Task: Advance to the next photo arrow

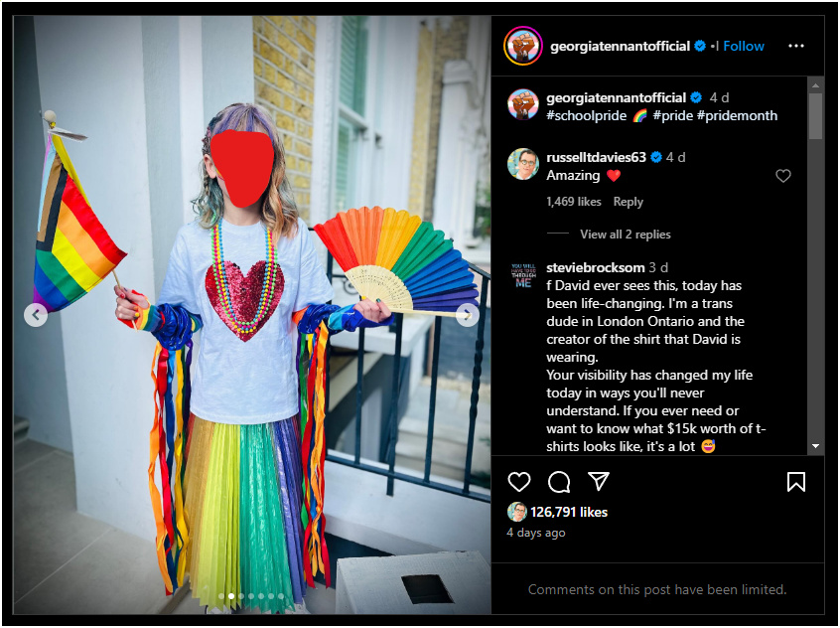Action: click(x=468, y=315)
